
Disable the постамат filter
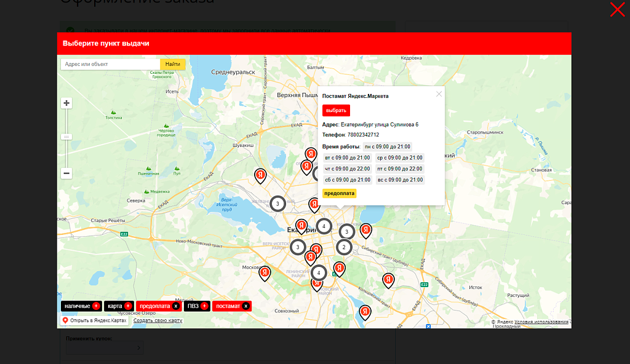245,306
